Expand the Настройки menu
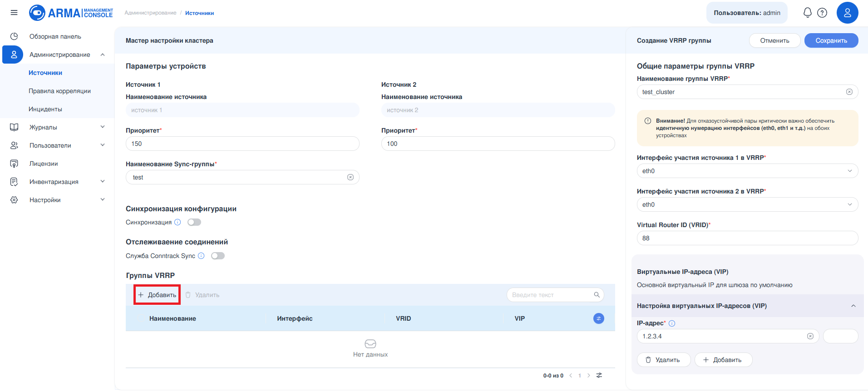The image size is (868, 392). click(x=103, y=200)
